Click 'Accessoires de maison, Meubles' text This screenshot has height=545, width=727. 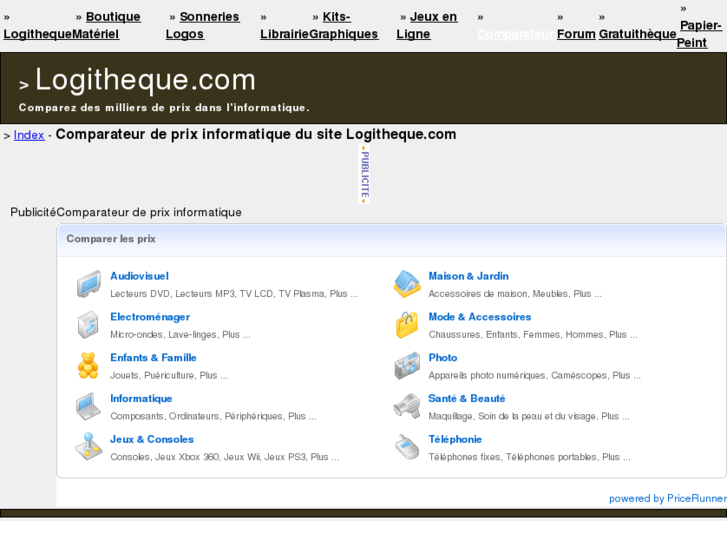click(x=498, y=294)
